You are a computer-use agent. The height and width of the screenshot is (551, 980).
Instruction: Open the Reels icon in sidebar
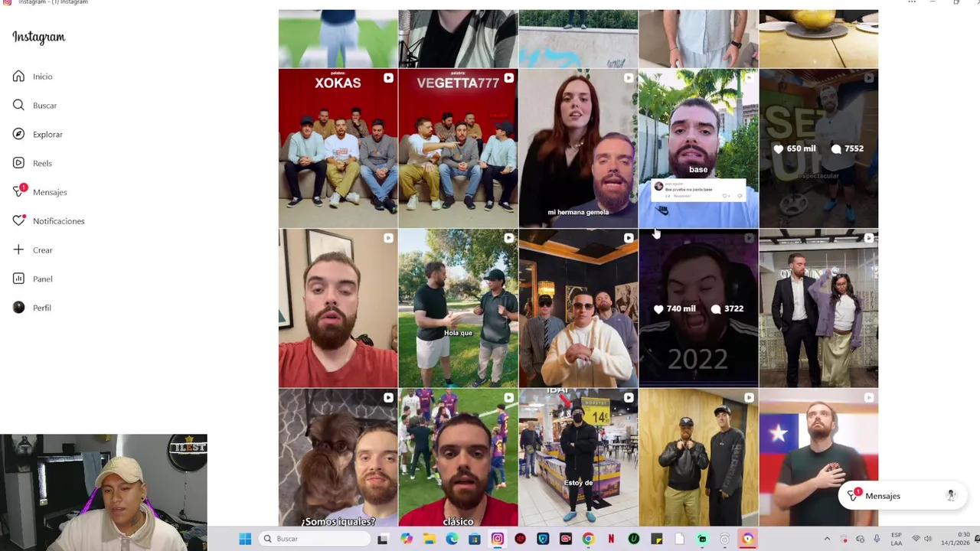pos(18,163)
